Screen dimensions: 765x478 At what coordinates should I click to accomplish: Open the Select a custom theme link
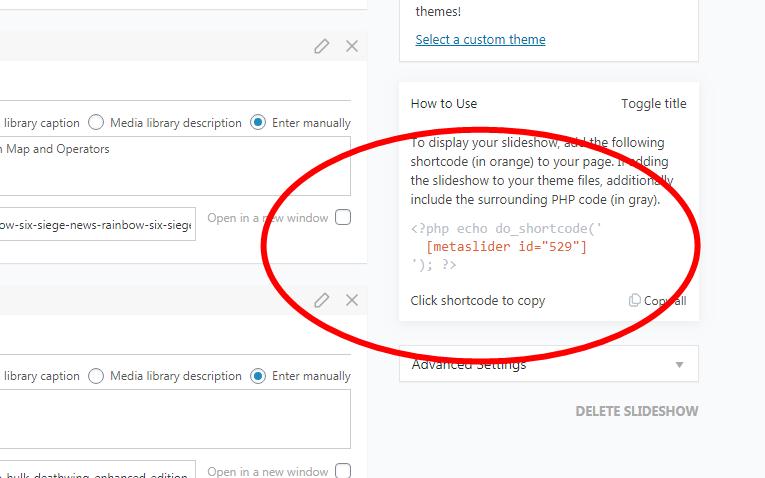(x=480, y=40)
